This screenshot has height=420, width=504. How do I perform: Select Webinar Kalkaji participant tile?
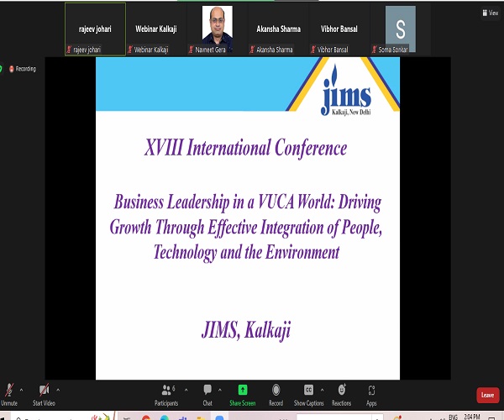[156, 29]
